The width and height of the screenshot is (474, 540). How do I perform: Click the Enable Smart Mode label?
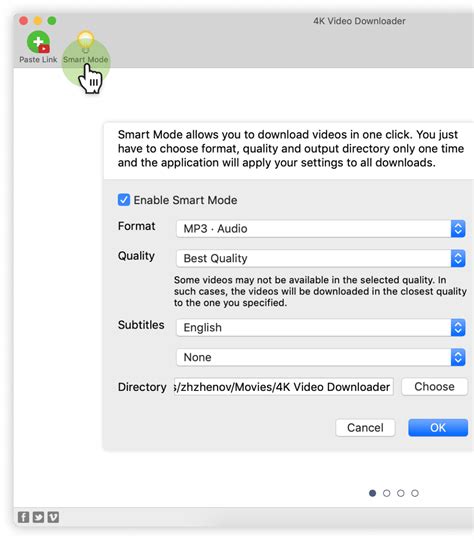185,200
